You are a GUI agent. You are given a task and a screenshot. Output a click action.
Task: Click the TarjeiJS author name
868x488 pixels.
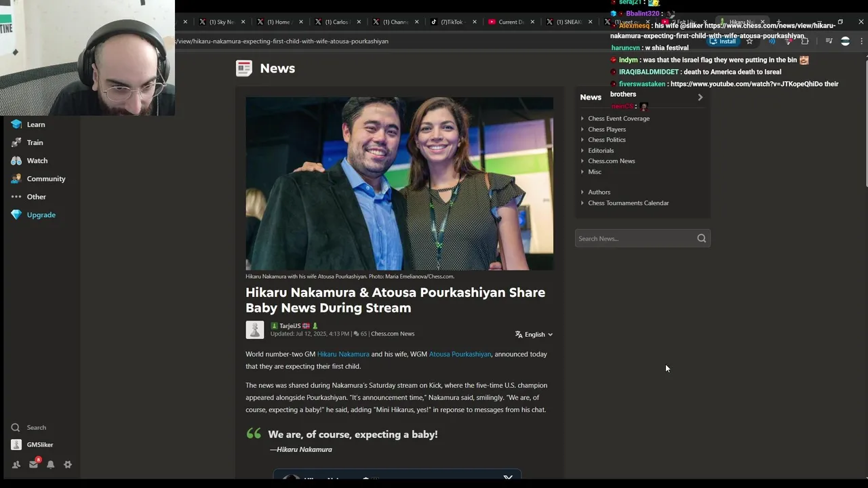pos(290,326)
